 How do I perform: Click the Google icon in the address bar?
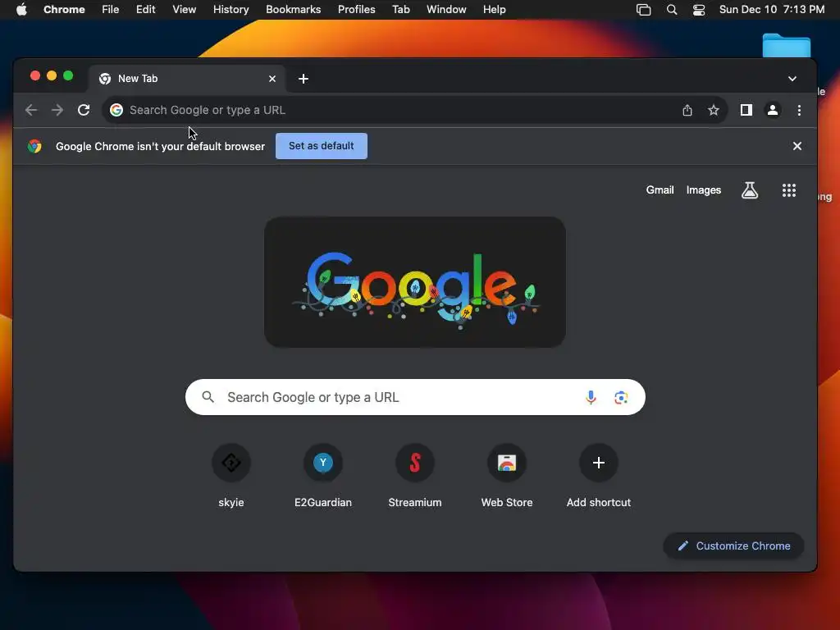click(x=116, y=111)
